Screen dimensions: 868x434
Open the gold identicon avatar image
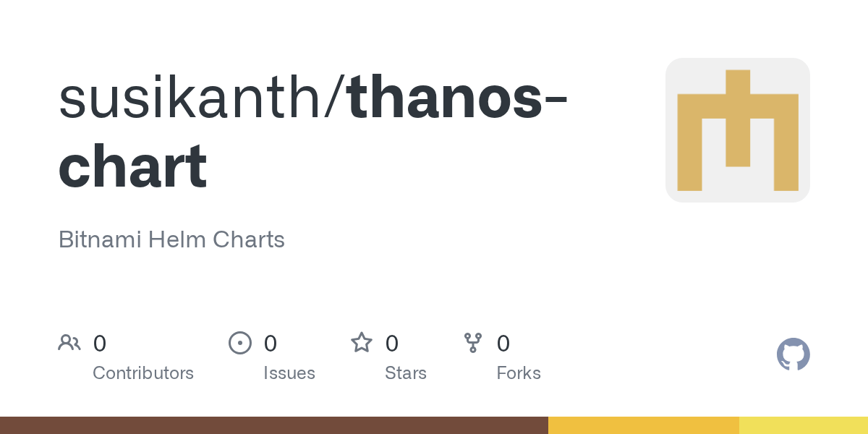[x=737, y=130]
